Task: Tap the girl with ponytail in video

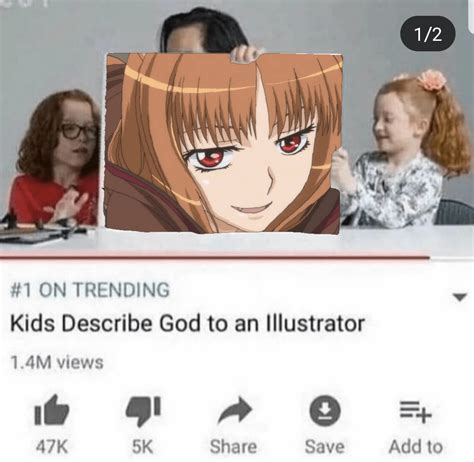Action: tap(403, 150)
